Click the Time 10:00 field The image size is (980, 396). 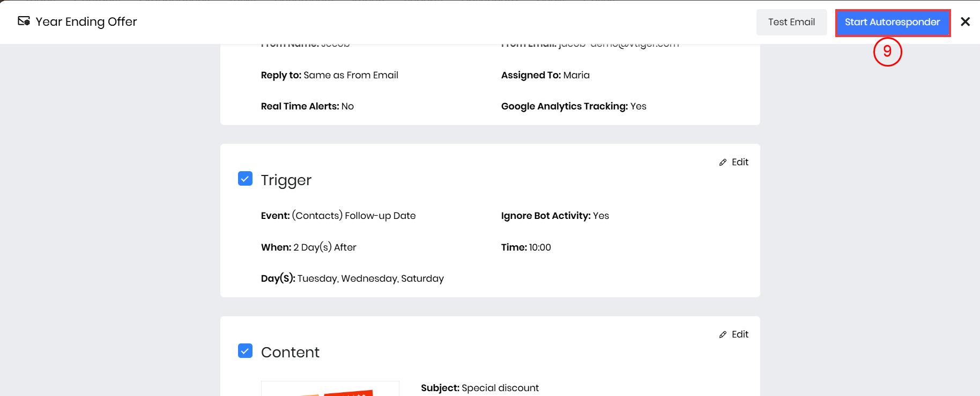pos(539,247)
